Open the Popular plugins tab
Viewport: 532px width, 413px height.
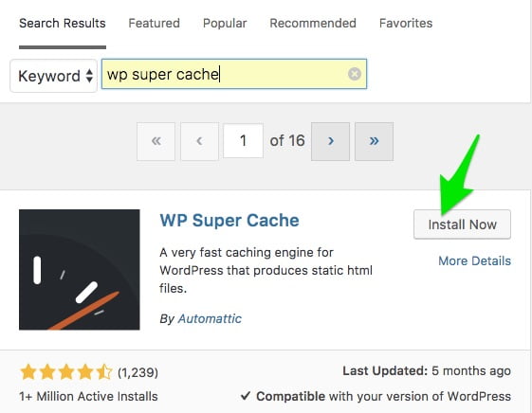point(225,23)
